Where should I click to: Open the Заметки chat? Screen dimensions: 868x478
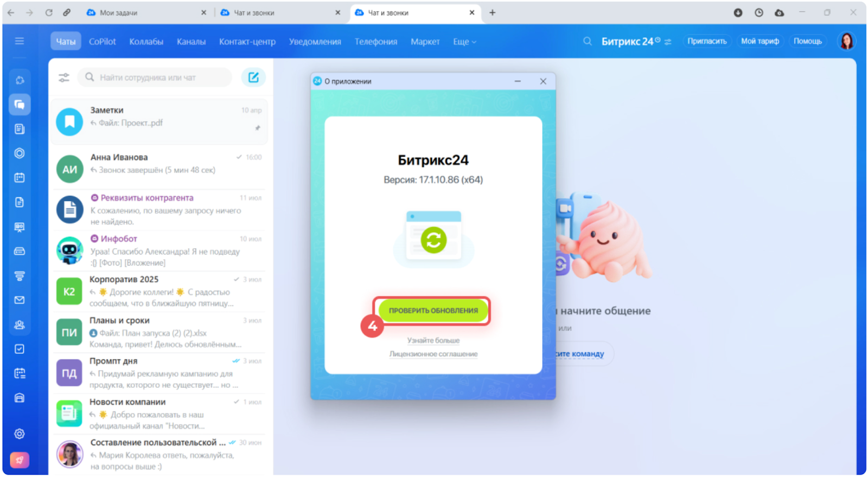coord(158,121)
